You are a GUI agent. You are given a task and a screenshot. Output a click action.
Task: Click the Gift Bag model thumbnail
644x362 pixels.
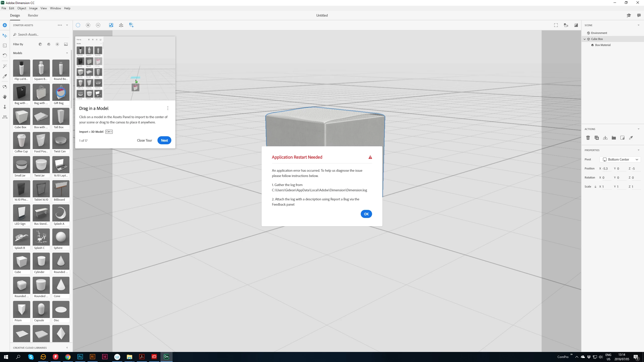tap(61, 92)
